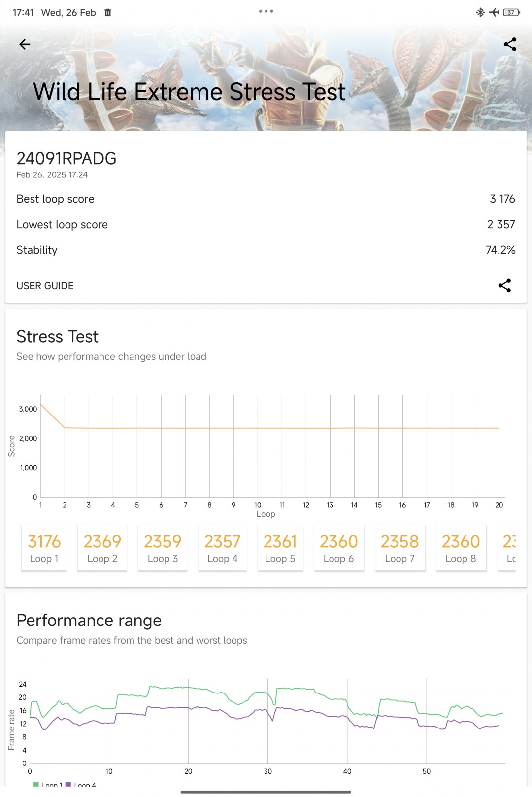Tap the airplane mode status icon
The height and width of the screenshot is (797, 532).
tap(494, 12)
